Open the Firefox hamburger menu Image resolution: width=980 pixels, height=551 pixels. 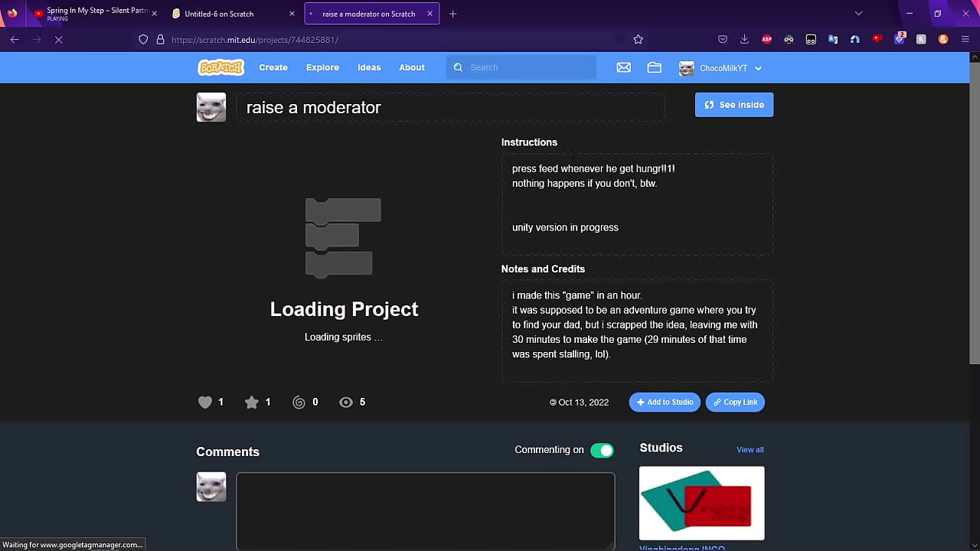coord(965,39)
